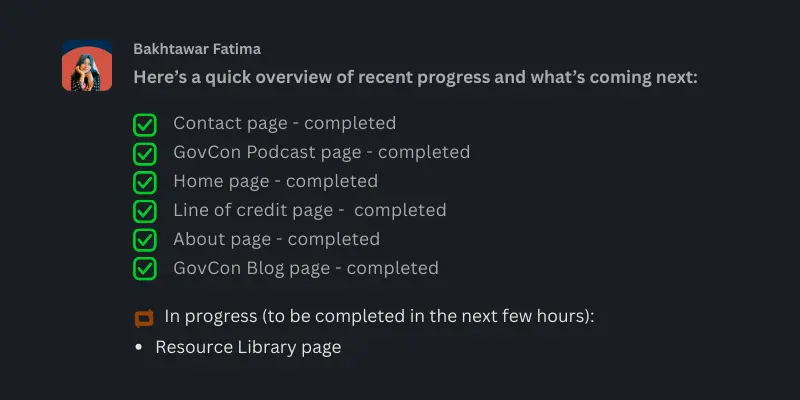Click the 'In progress (to be completed...)' line
This screenshot has width=800, height=400.
[379, 317]
